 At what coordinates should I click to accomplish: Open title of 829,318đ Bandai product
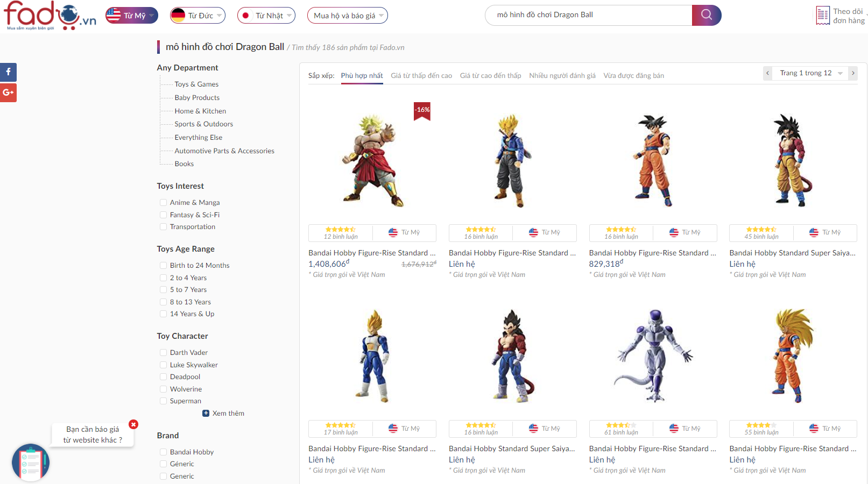(653, 253)
